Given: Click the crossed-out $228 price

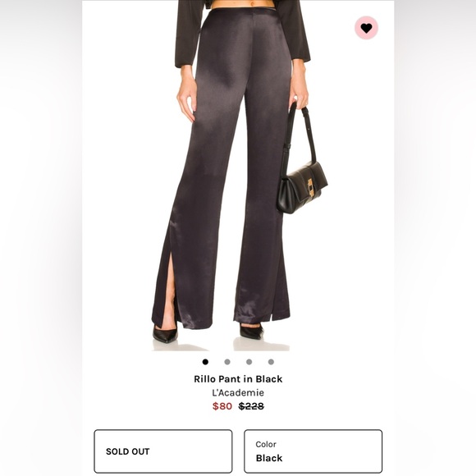Looking at the screenshot, I should point(251,406).
